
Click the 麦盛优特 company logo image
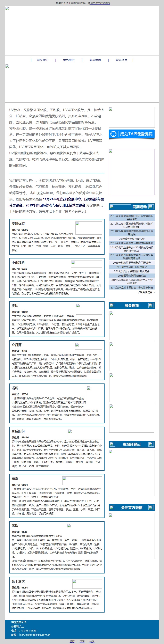click(x=89, y=228)
